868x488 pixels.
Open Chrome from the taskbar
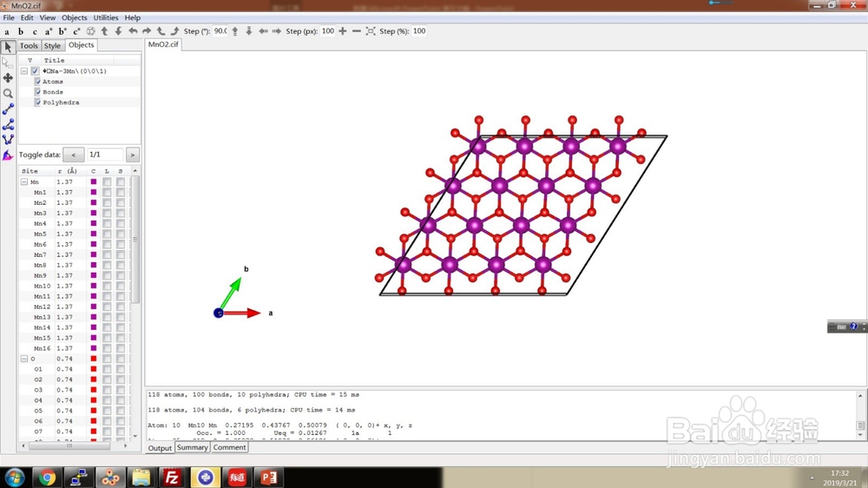coord(47,478)
